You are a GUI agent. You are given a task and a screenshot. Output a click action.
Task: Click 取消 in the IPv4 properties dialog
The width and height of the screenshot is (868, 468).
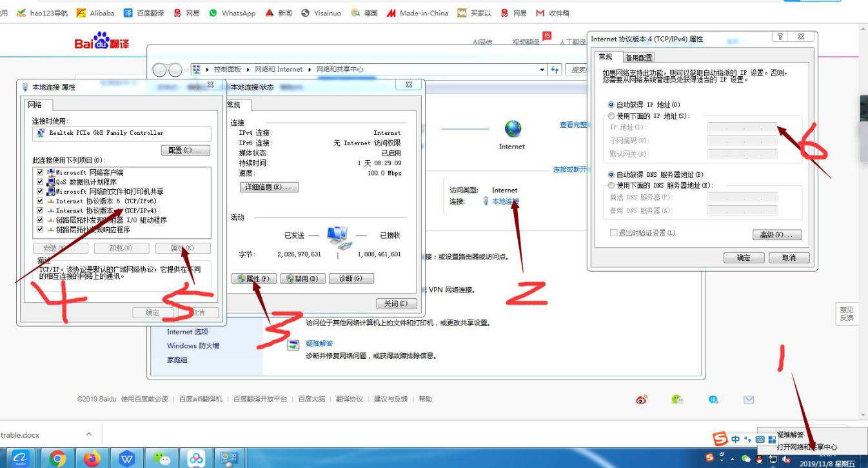tap(789, 258)
